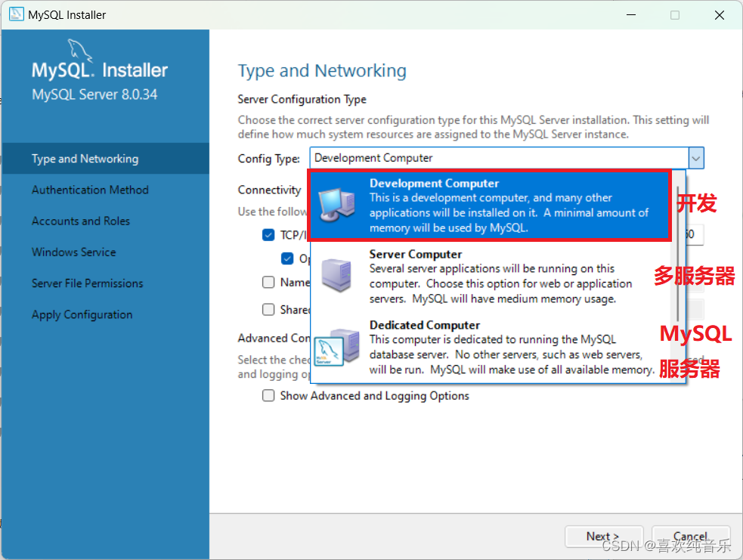Click the Type and Networking page title

click(322, 70)
